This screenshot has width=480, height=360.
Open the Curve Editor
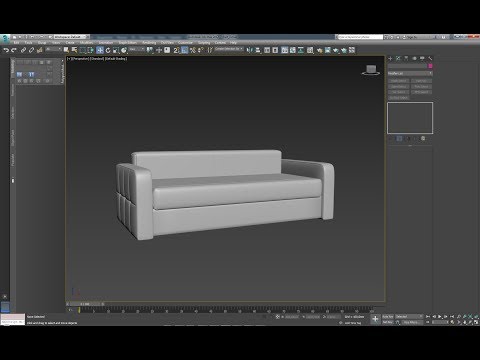tap(293, 50)
